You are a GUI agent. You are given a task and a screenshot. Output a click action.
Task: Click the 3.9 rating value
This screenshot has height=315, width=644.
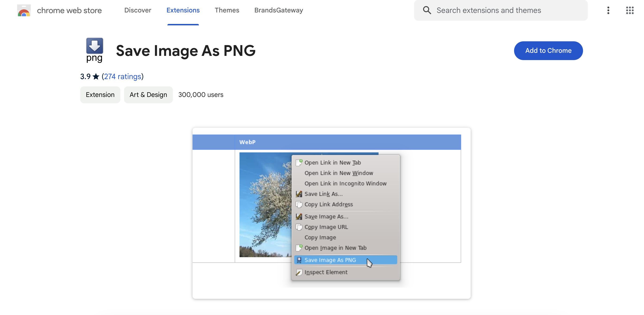tap(85, 76)
